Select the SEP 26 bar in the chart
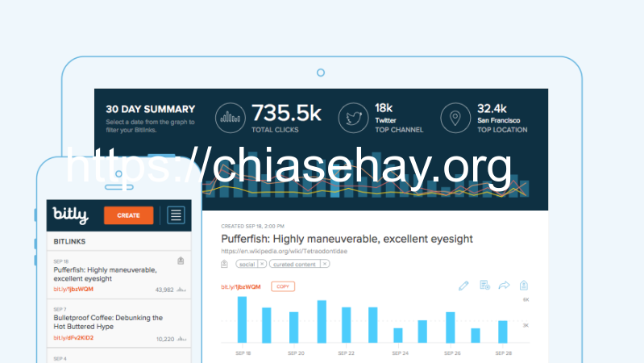Viewport: 644px width, 363px height. coord(450,328)
